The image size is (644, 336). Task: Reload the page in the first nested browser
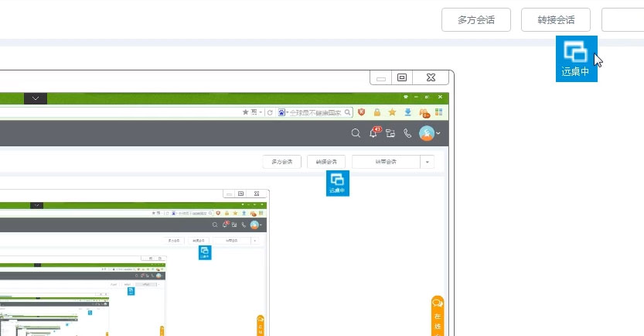click(x=270, y=112)
